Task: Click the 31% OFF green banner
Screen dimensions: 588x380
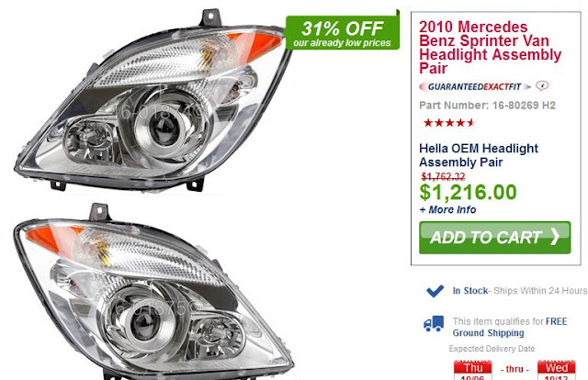Action: 343,33
